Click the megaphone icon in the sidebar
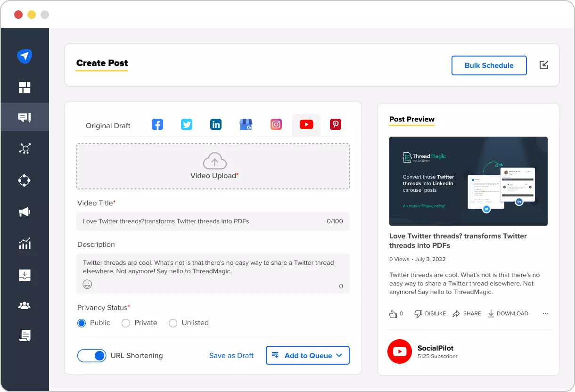The width and height of the screenshot is (575, 392). point(25,212)
